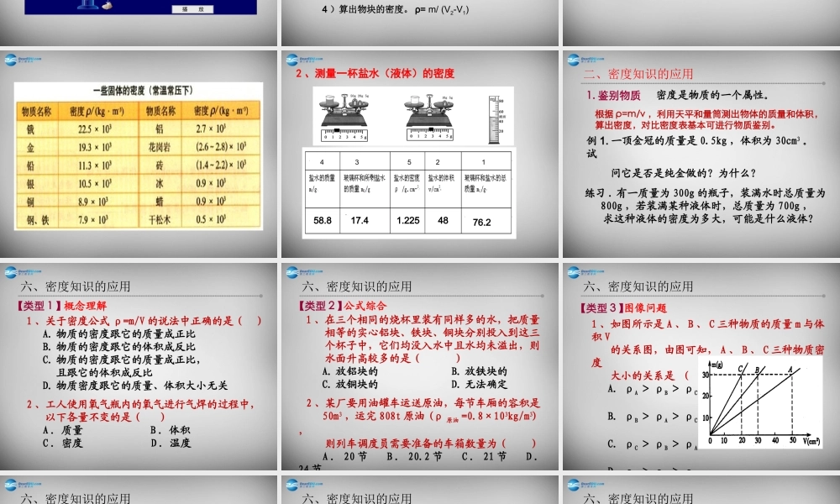
Task: Choose answer A. 20节 for train question
Action: 345,456
